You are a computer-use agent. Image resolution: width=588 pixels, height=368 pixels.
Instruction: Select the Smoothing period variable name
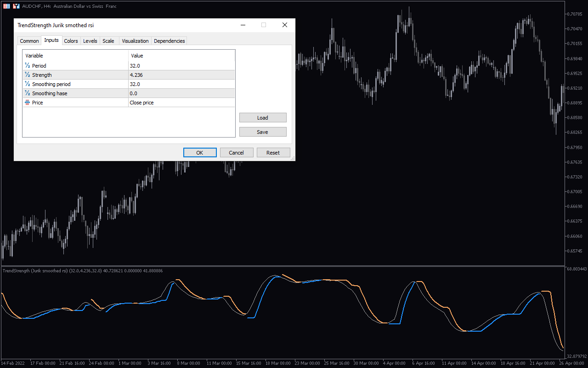51,84
